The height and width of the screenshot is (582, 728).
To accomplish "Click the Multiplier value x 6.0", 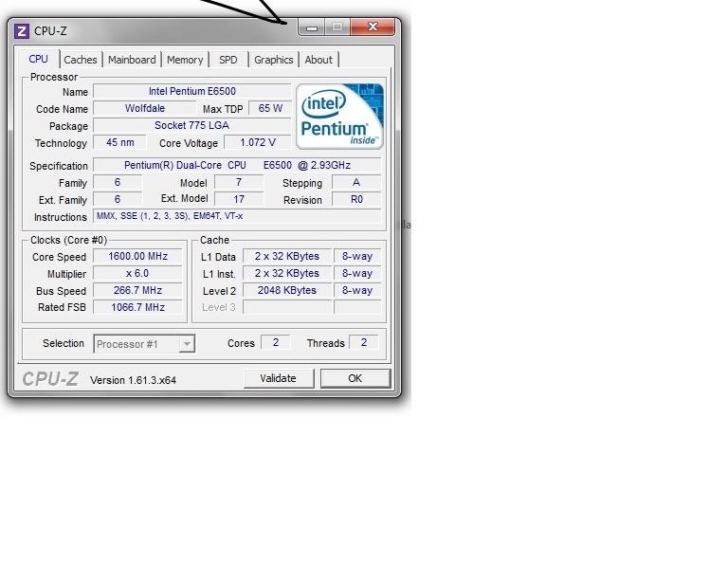I will [137, 273].
